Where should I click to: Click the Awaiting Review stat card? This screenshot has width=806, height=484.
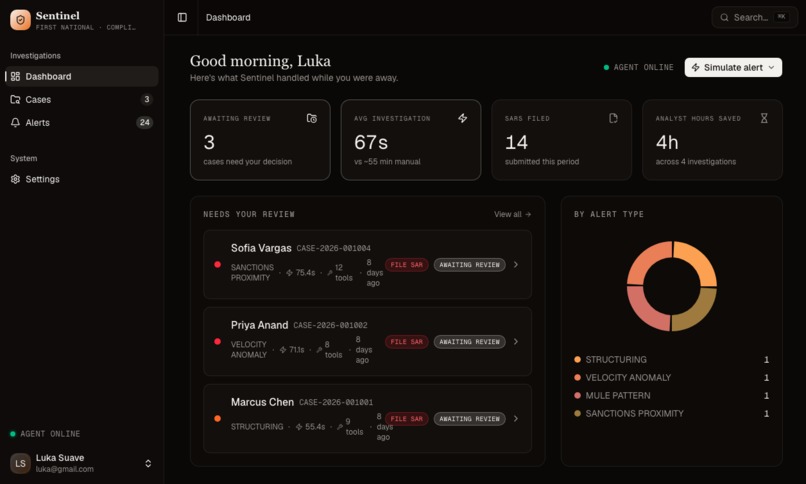260,140
